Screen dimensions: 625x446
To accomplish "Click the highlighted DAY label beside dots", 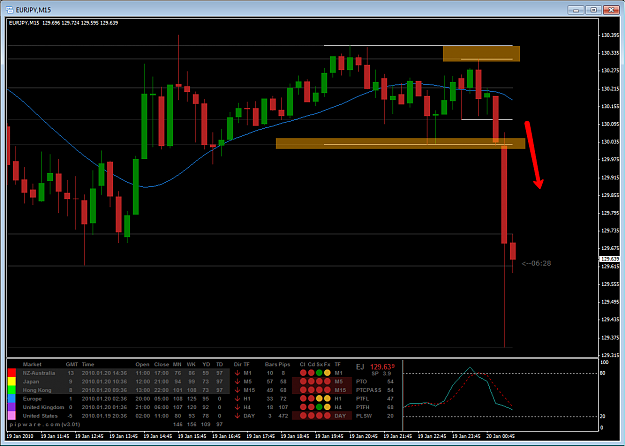I will coord(340,416).
